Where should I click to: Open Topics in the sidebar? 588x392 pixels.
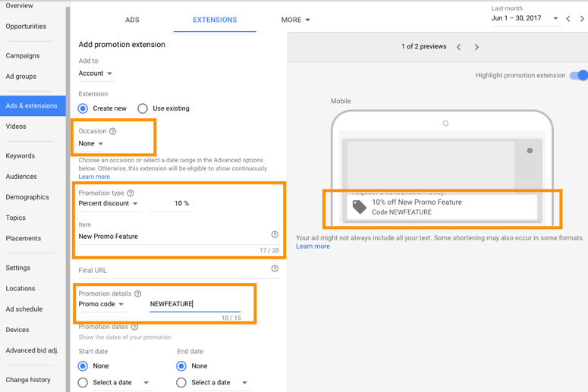tap(16, 218)
